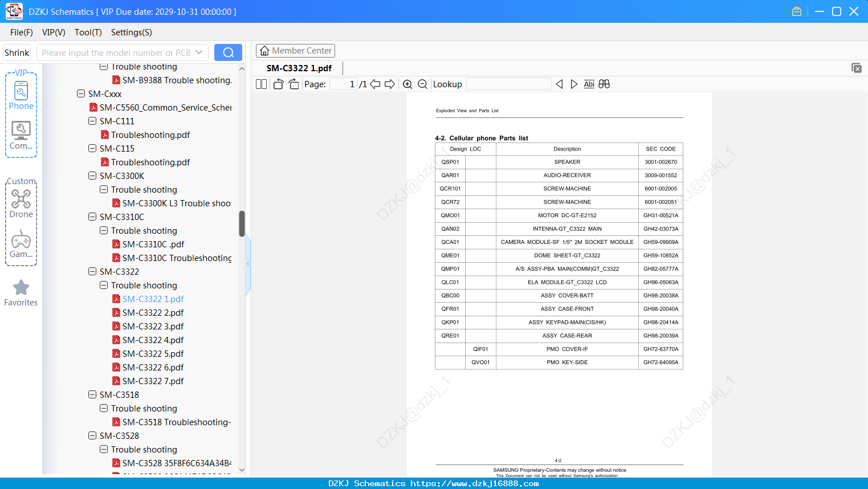Go to the previous page arrow
The image size is (868, 489).
tap(375, 84)
